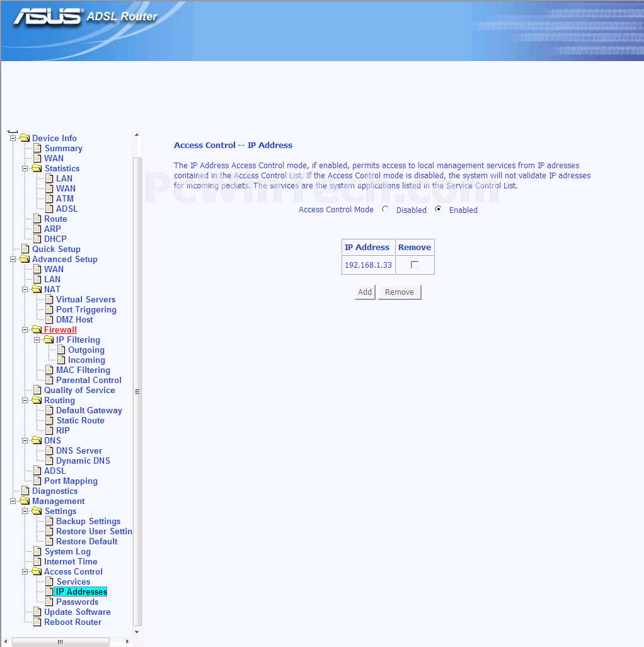Collapse the Firewall tree node

25,329
